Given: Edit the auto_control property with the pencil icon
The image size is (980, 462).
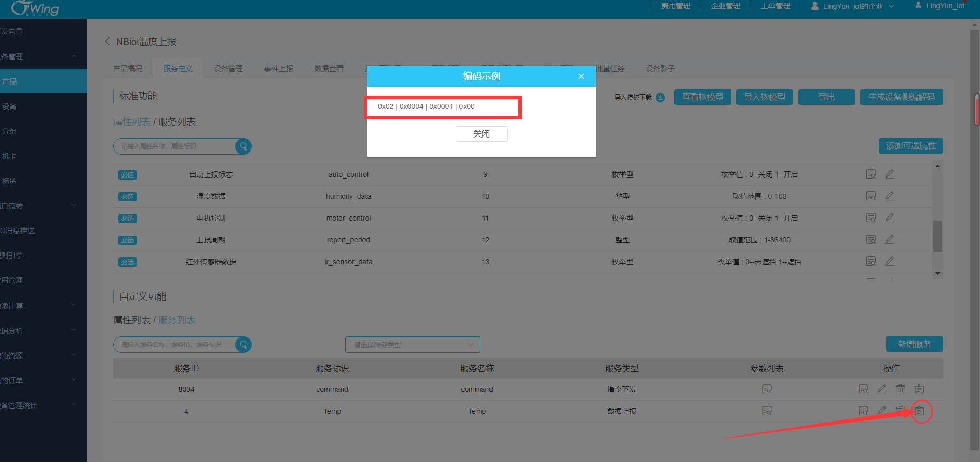Looking at the screenshot, I should coord(890,174).
